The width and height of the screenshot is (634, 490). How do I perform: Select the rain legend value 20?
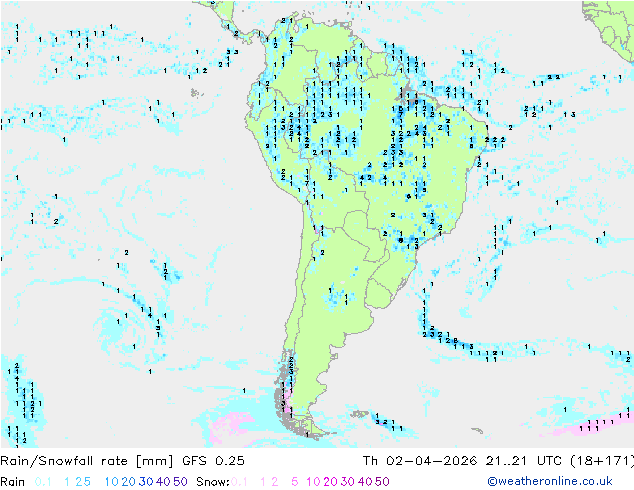click(x=129, y=482)
